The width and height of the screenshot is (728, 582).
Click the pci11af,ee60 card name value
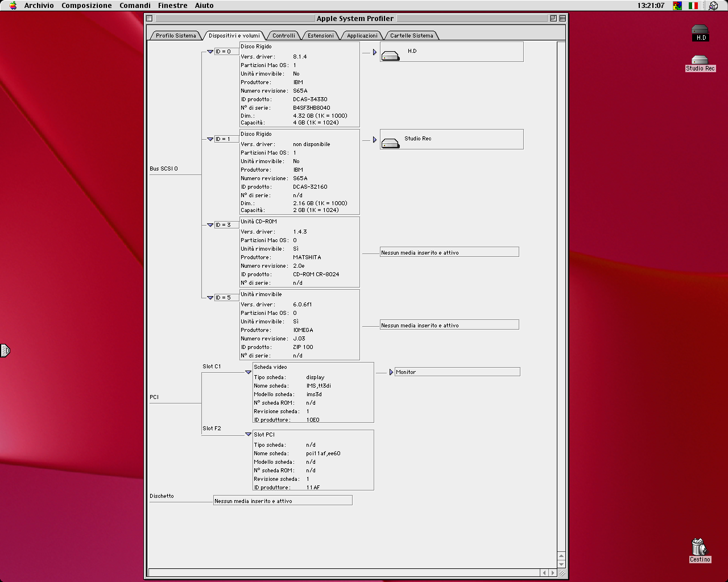(x=323, y=454)
